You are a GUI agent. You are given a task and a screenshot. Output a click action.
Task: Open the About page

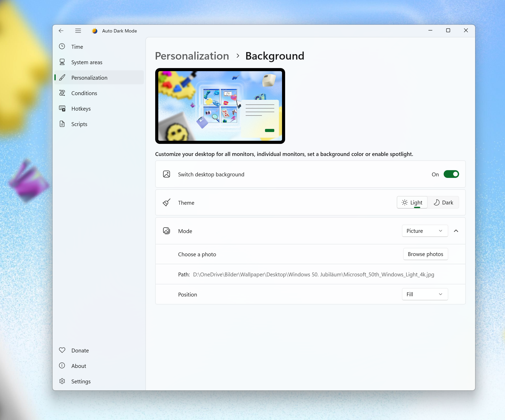[x=99, y=366]
